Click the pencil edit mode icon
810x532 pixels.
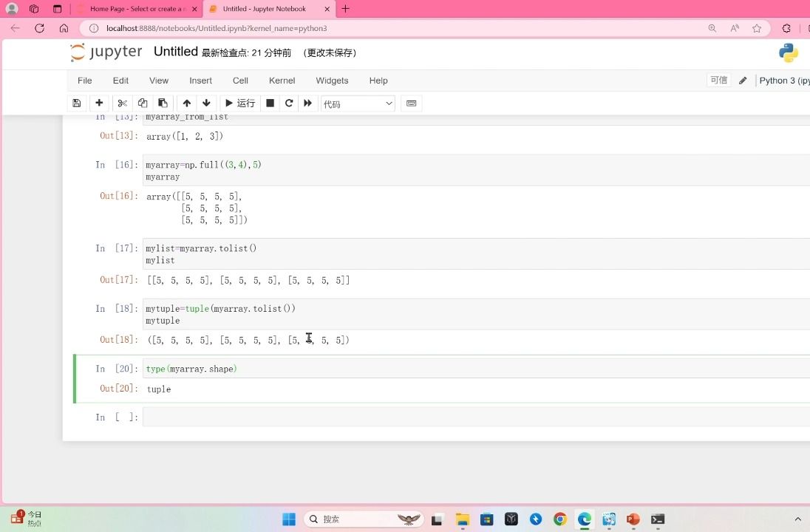(x=743, y=81)
